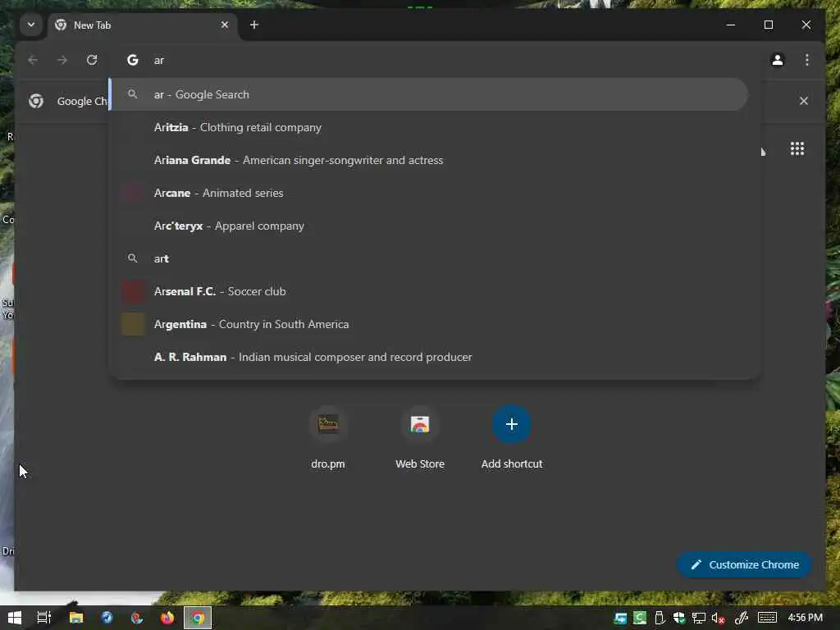Select the Ariana Grande suggestion
This screenshot has height=630, width=840.
tap(428, 160)
